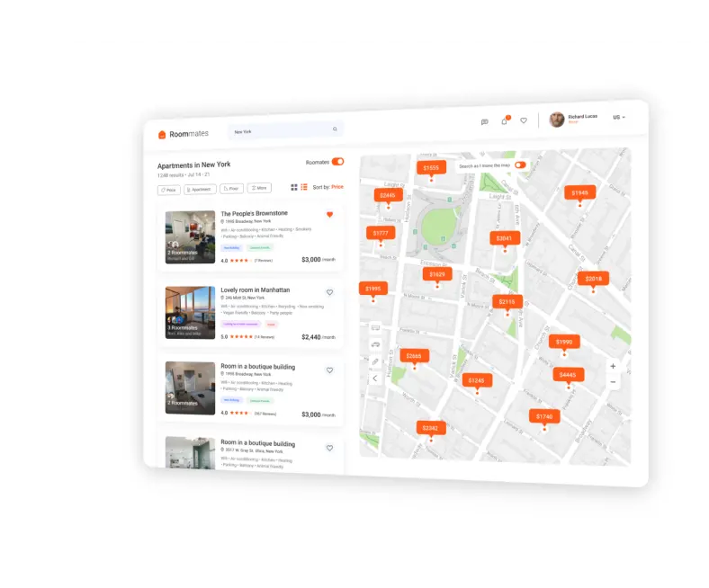
Task: Favorite the Lovely room in Manhattan listing
Action: tap(329, 292)
